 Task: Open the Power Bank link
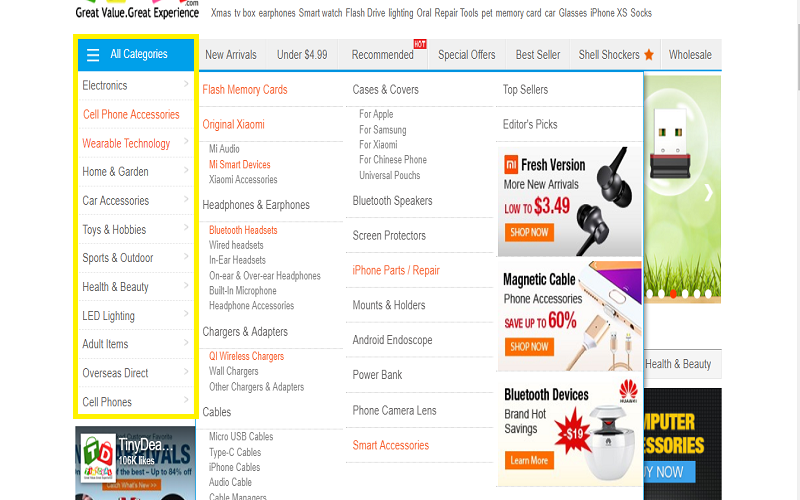pyautogui.click(x=377, y=375)
